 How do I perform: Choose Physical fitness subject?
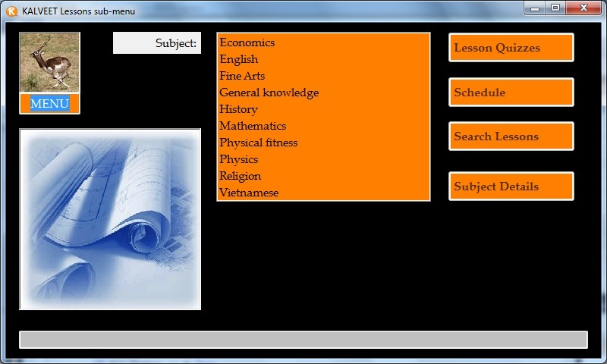click(x=323, y=143)
